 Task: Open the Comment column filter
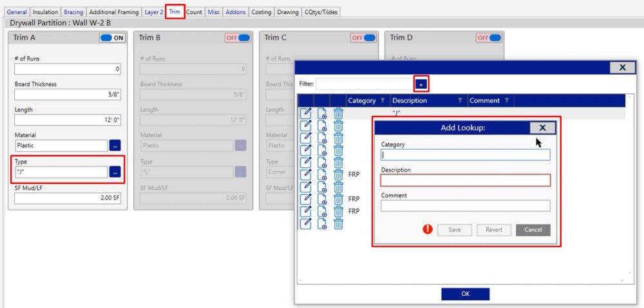pos(507,101)
